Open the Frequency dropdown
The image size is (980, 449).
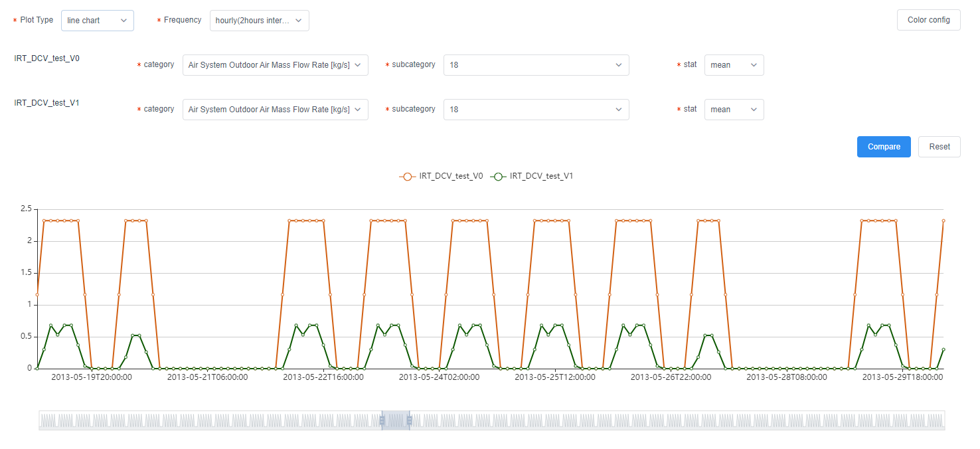coord(260,21)
